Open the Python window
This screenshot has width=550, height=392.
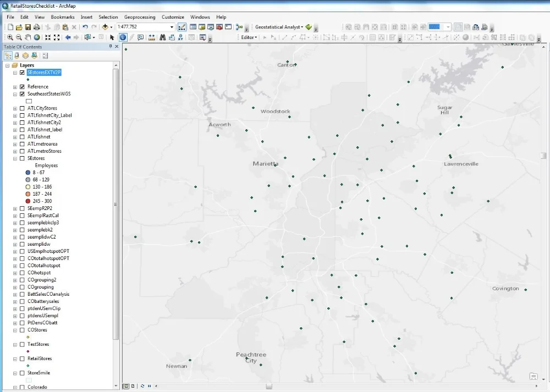coord(228,27)
